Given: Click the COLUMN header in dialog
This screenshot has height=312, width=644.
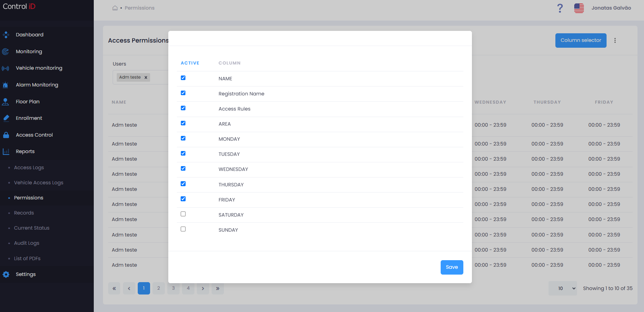Looking at the screenshot, I should 229,63.
